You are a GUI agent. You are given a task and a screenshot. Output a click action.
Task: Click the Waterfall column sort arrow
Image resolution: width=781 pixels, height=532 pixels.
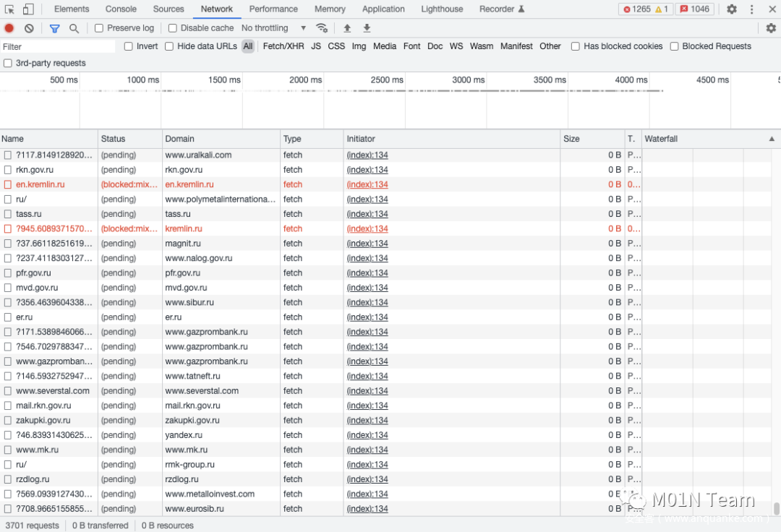(771, 139)
